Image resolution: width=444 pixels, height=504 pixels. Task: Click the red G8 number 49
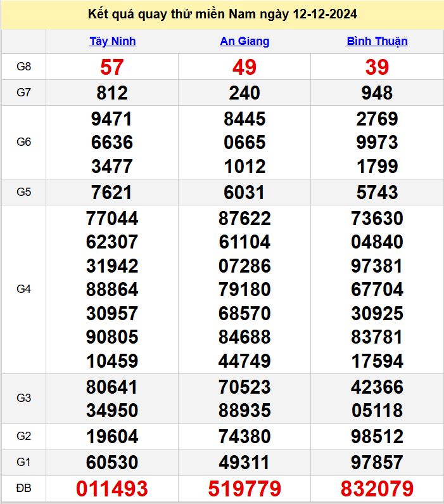coord(244,67)
